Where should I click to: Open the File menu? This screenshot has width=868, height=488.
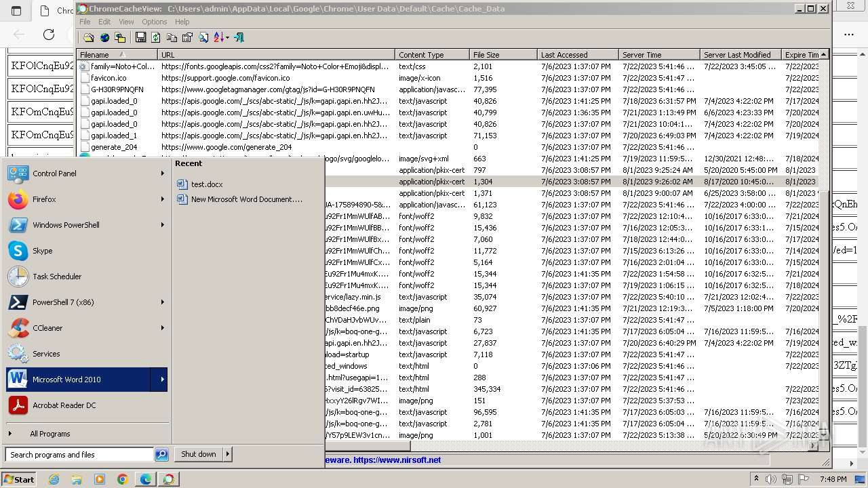click(85, 22)
